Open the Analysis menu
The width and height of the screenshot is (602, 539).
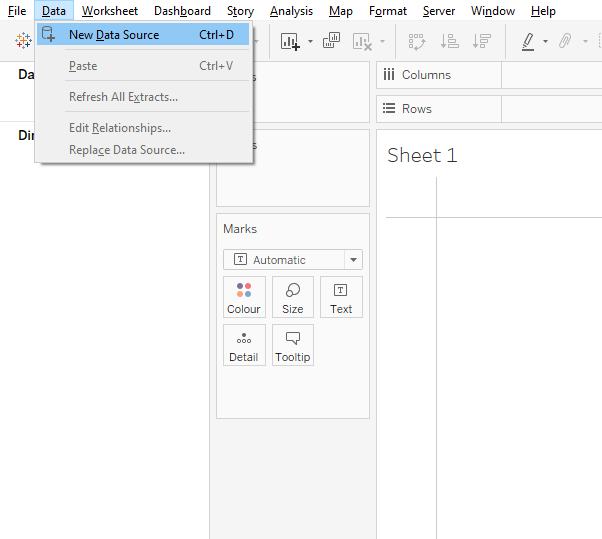pyautogui.click(x=291, y=11)
